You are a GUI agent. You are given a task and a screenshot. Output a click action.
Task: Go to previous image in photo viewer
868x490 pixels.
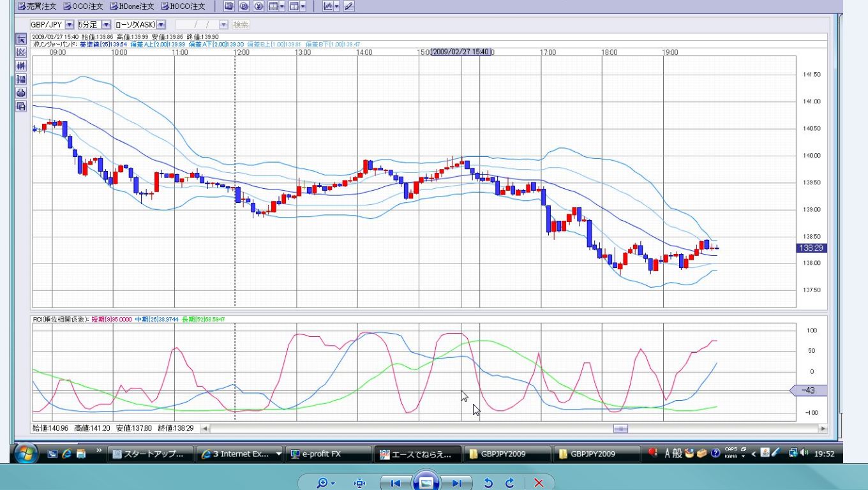point(395,483)
